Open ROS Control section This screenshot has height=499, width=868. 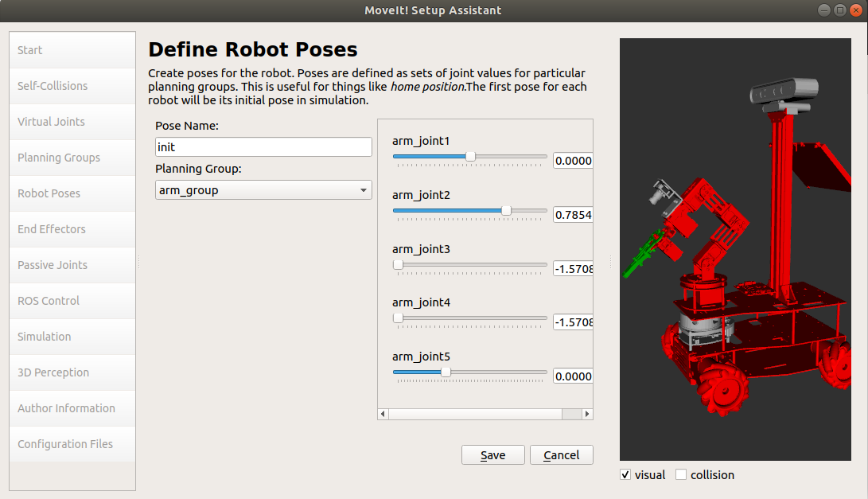pyautogui.click(x=72, y=301)
